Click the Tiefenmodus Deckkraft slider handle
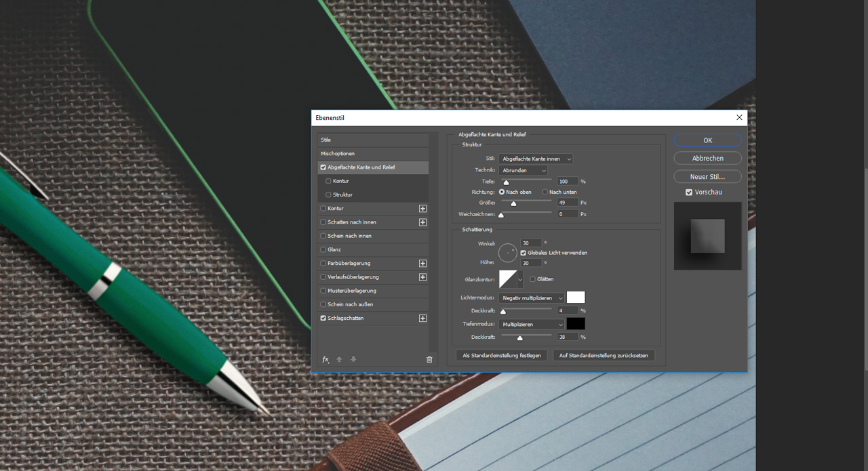The width and height of the screenshot is (868, 471). click(520, 337)
